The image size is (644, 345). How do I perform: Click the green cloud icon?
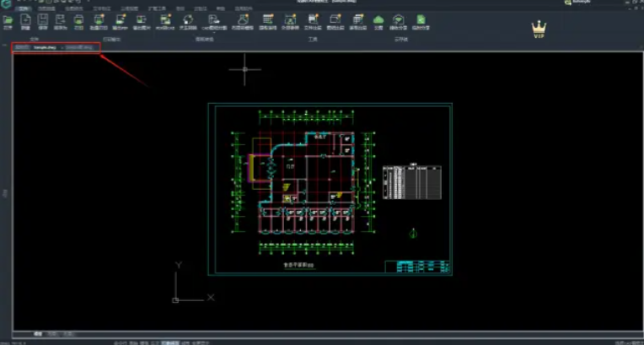point(378,19)
